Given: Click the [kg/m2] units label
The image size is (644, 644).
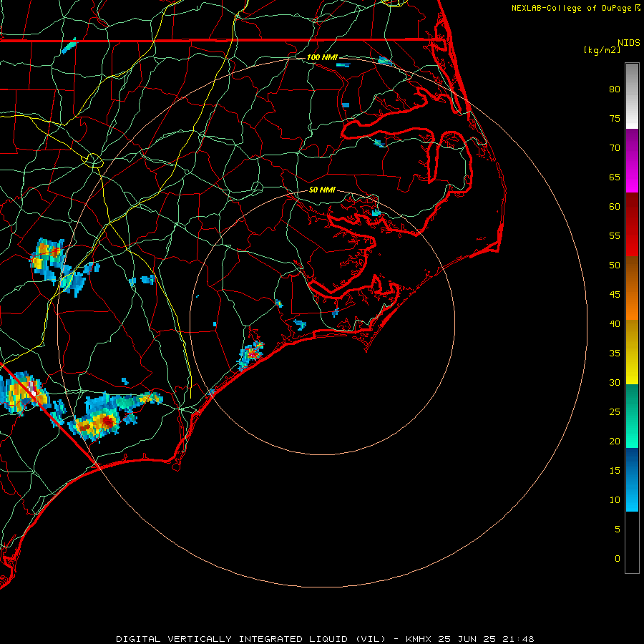Looking at the screenshot, I should tap(602, 50).
